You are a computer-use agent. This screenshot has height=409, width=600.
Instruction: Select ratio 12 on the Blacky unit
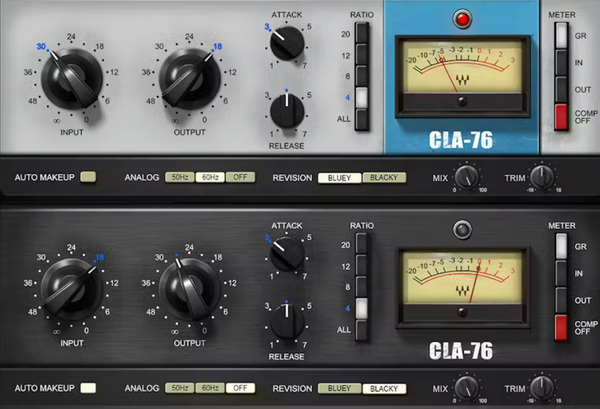coord(362,265)
